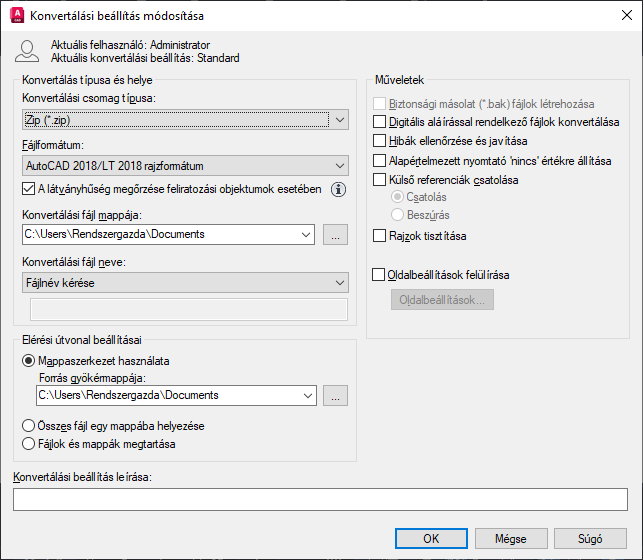Enable Alapértelmezett nyomtató 'nincs' értékre állítása
This screenshot has width=643, height=560.
(x=379, y=160)
